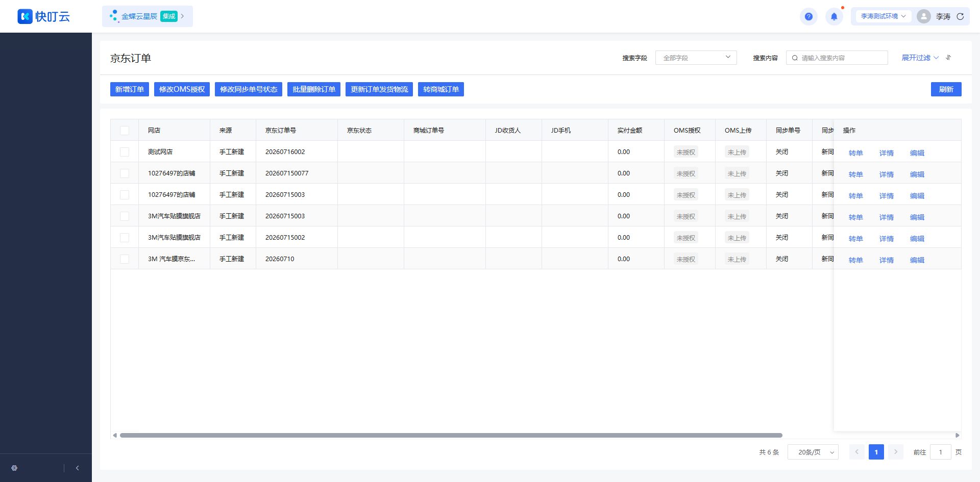Click the blue 刷新 button
This screenshot has width=980, height=482.
[x=946, y=89]
